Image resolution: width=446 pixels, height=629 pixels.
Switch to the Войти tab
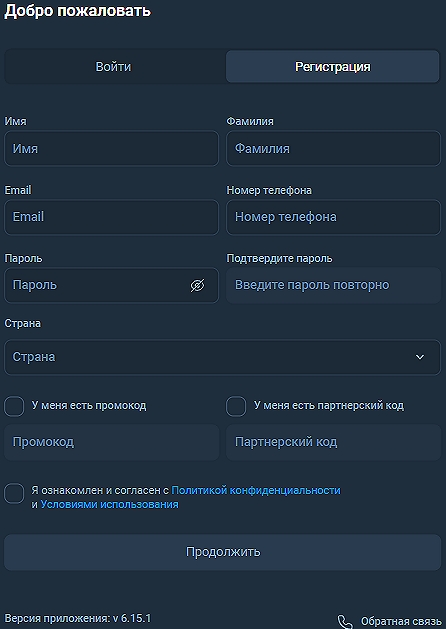[x=114, y=67]
